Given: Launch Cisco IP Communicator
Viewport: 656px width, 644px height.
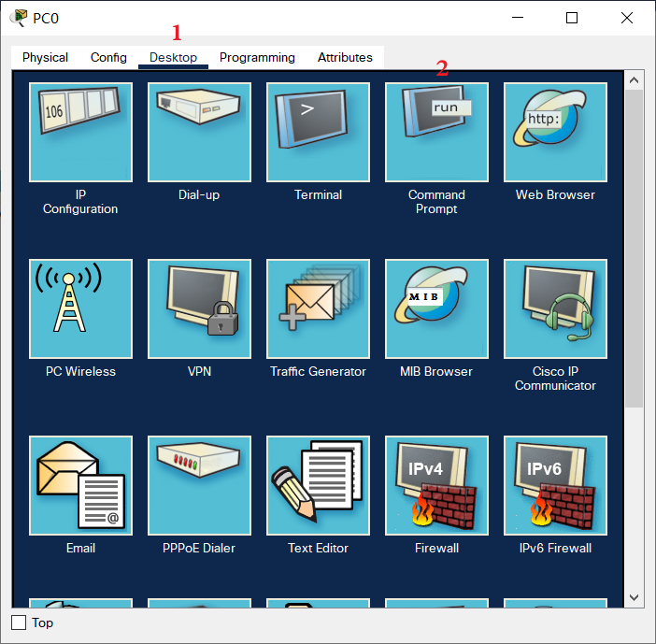Looking at the screenshot, I should tap(556, 308).
